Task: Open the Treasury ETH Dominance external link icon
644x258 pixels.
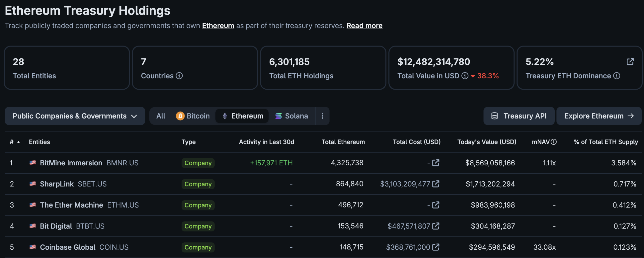Action: tap(630, 62)
